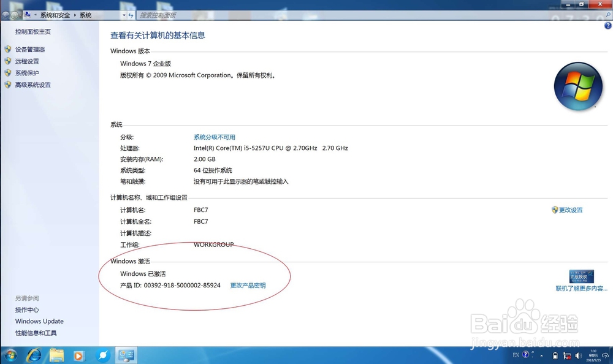
Task: Click 更改设置 to change computer name
Action: (x=570, y=210)
